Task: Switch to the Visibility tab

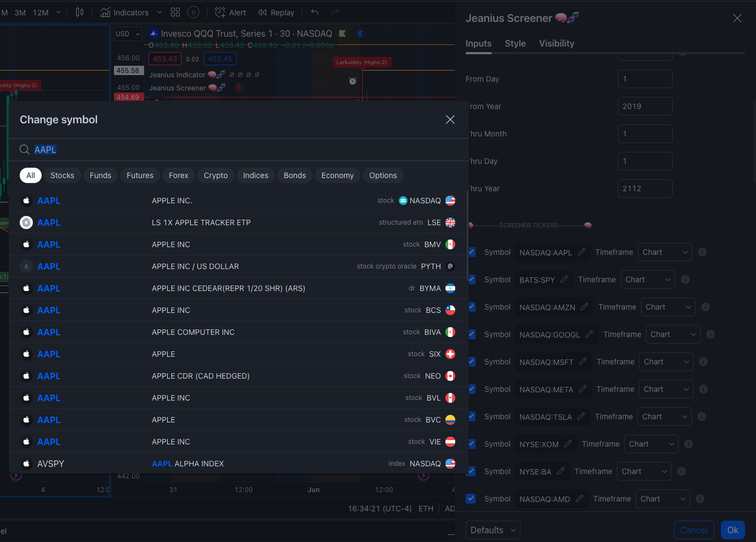Action: [557, 43]
